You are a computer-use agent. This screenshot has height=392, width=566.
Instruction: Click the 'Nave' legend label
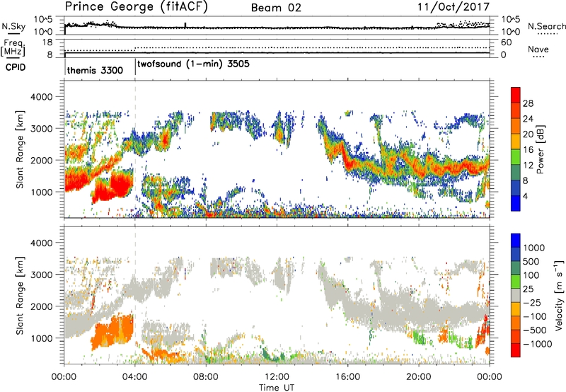pyautogui.click(x=538, y=49)
